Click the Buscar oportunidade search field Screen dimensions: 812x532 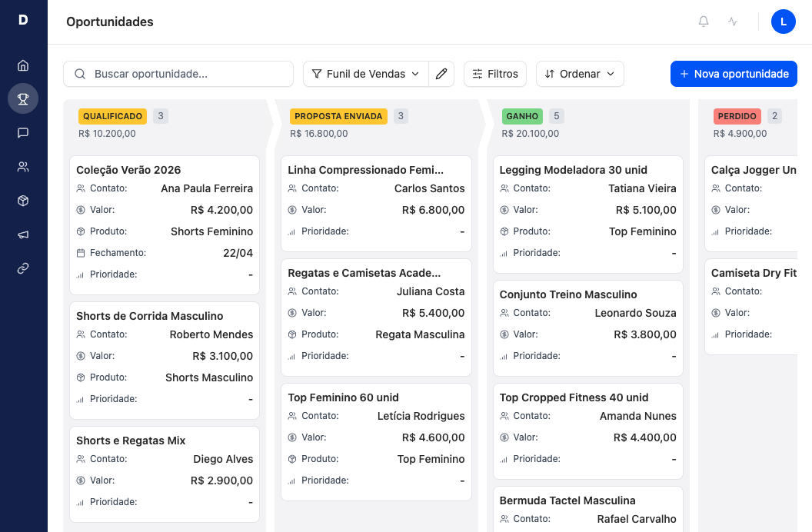point(178,74)
